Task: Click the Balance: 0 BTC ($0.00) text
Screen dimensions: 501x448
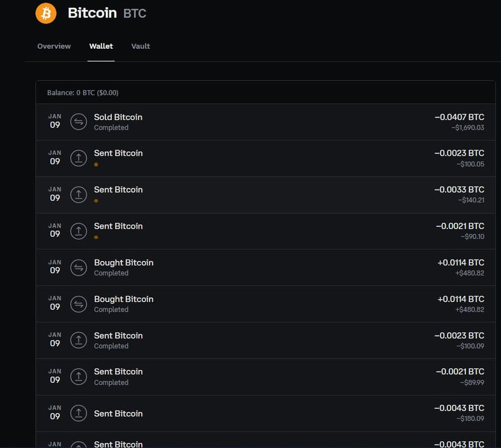Action: (83, 92)
